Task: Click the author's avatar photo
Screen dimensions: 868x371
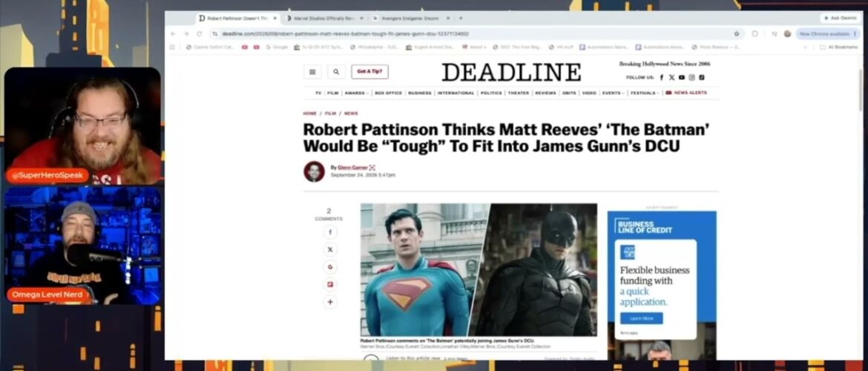Action: 314,171
